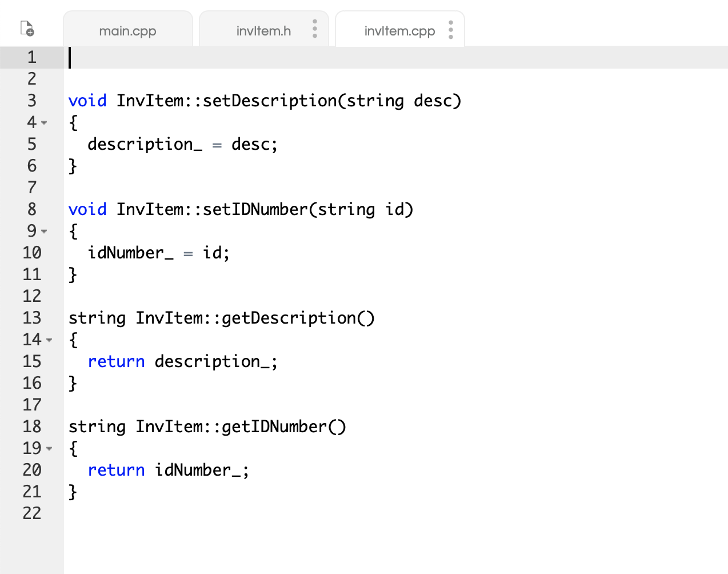Collapse the code block at line 9
This screenshot has height=574, width=728.
(x=44, y=231)
